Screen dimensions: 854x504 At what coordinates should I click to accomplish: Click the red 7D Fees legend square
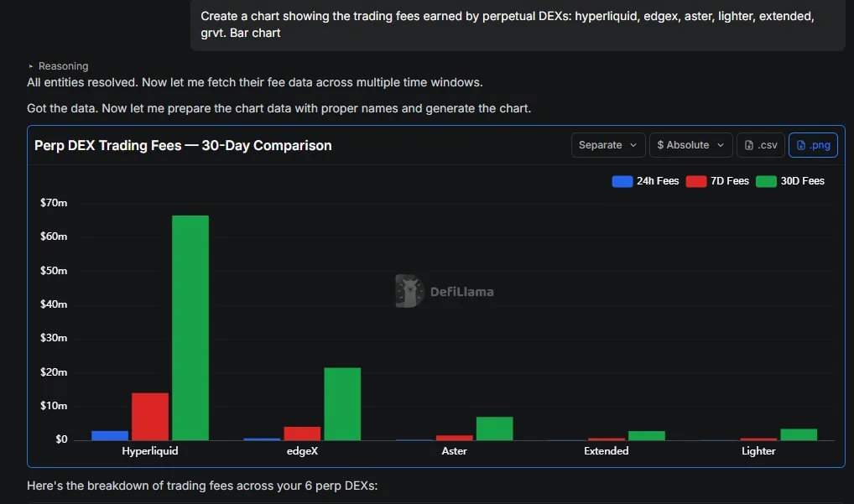click(696, 180)
